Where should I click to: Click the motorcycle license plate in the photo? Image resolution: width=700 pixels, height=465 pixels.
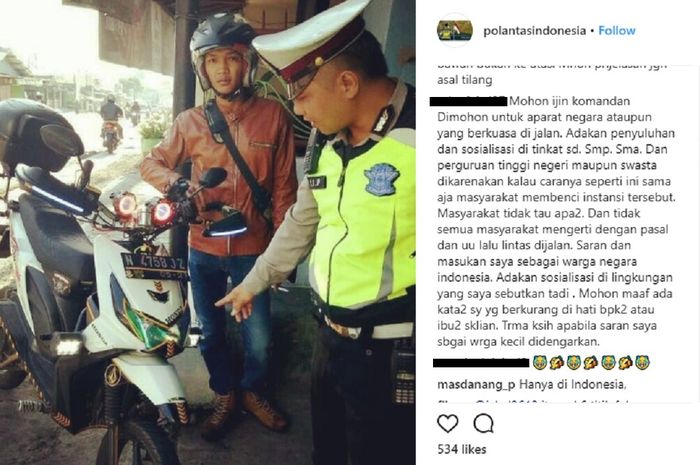click(154, 266)
